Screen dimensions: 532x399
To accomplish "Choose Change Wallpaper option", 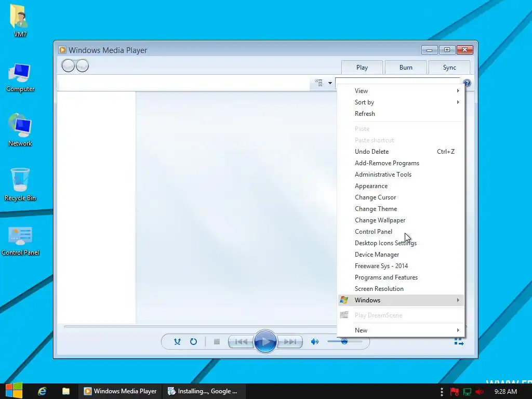I will tap(401, 220).
